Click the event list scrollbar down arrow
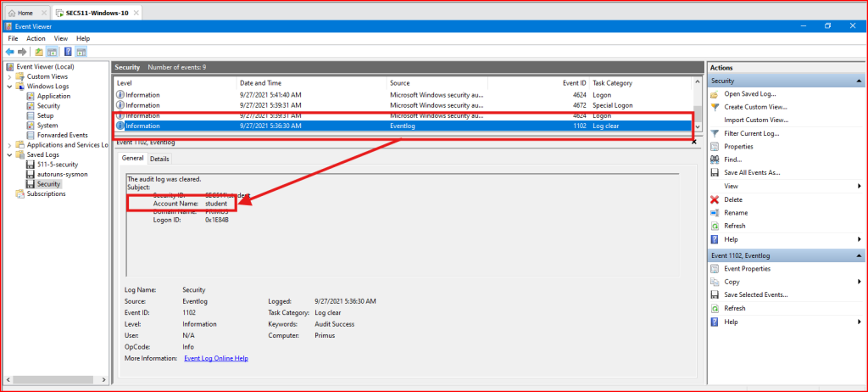This screenshot has width=868, height=392. 698,126
